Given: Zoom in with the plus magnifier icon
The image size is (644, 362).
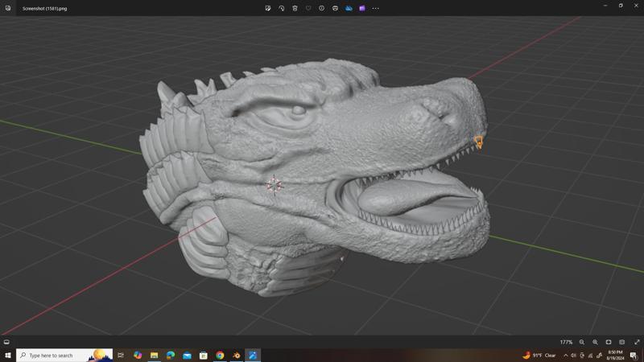Looking at the screenshot, I should [x=595, y=342].
